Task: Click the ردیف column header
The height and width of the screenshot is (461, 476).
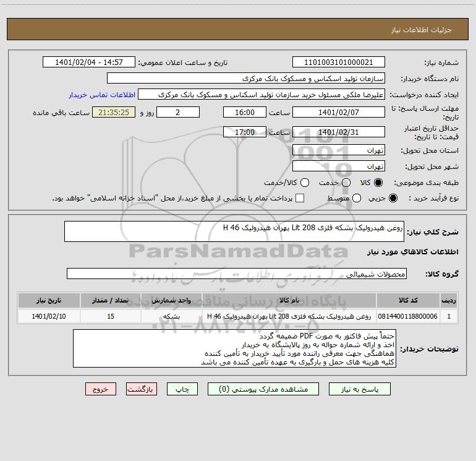Action: tap(449, 300)
